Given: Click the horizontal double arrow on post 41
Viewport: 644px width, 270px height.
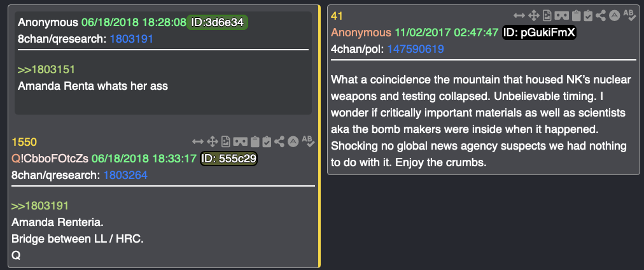Looking at the screenshot, I should 519,16.
